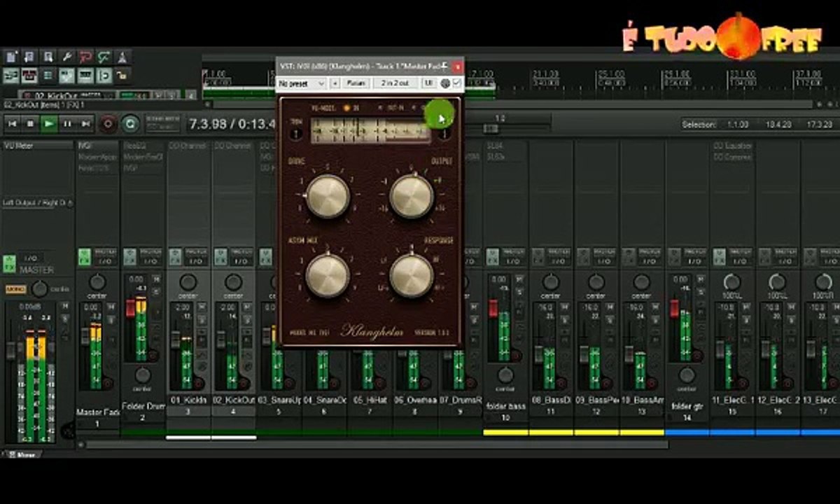Click the 2 in 2 out button

(x=395, y=83)
